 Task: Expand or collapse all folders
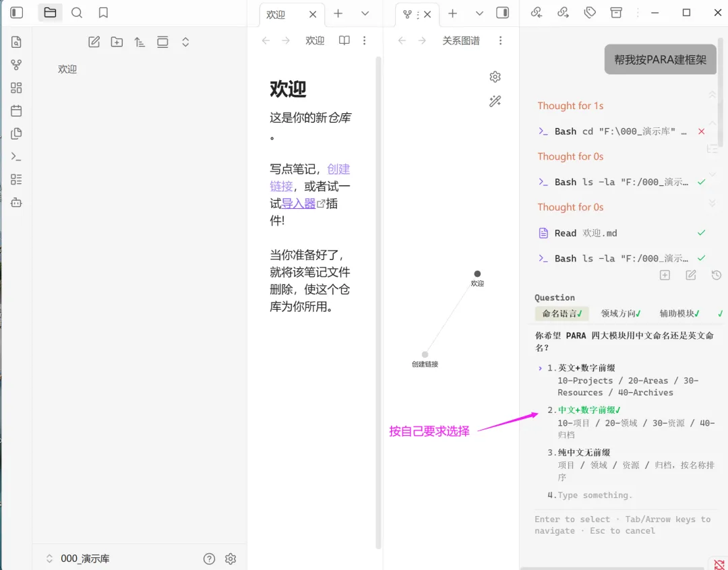click(185, 42)
